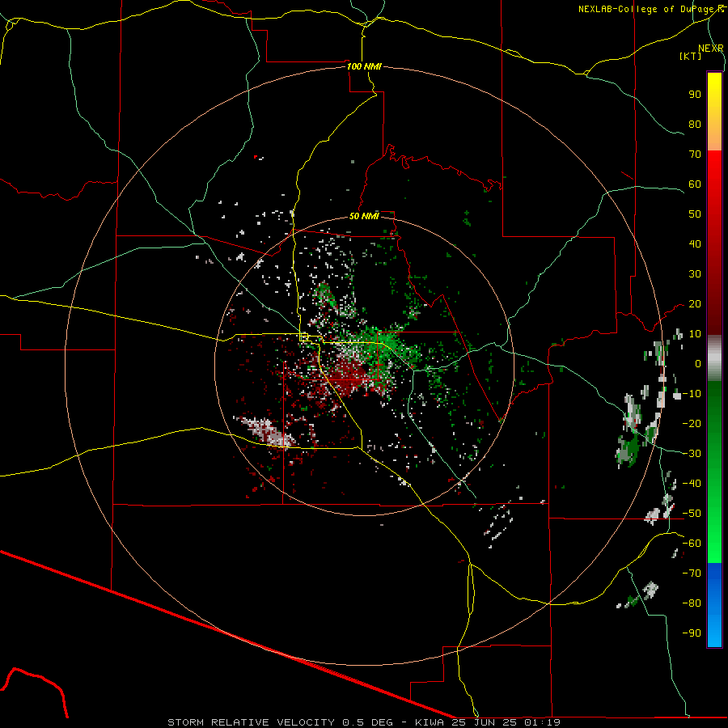Click the positive 30 knot scale label

click(x=695, y=274)
